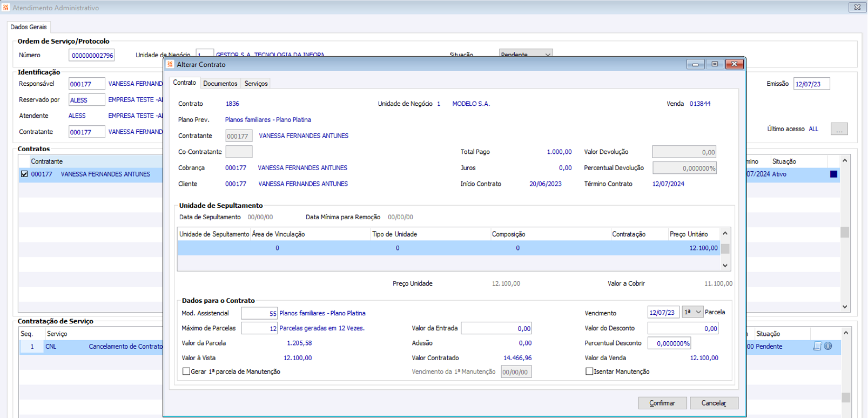Screen dimensions: 868x419
Task: Open the document icon in the Pendente service row
Action: [x=817, y=346]
